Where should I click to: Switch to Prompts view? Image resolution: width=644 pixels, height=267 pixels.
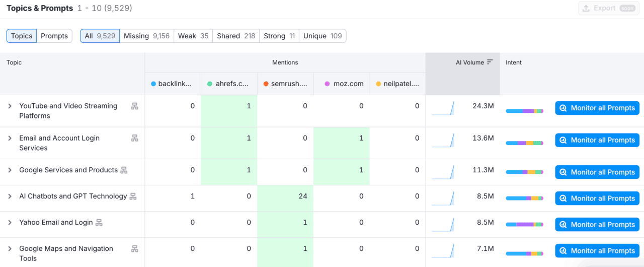pyautogui.click(x=54, y=36)
